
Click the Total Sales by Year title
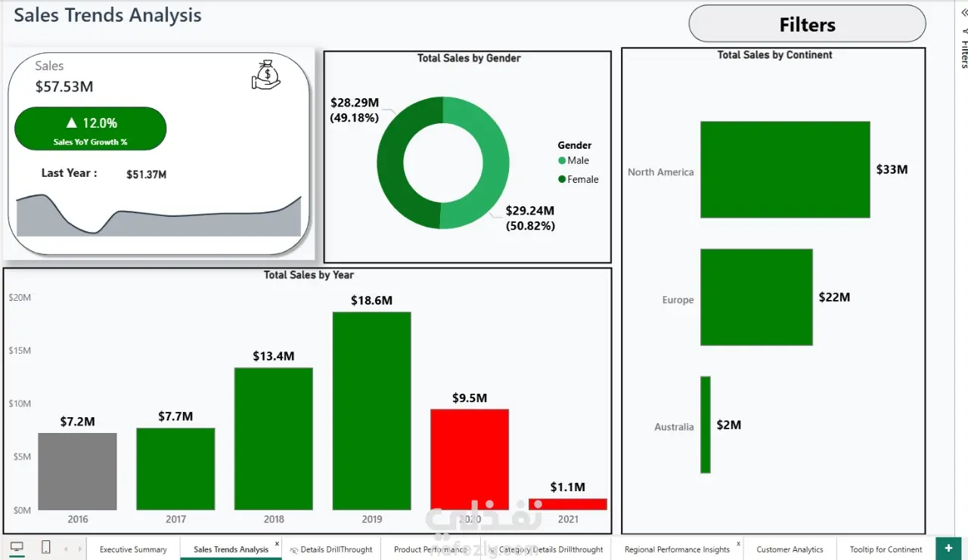309,275
